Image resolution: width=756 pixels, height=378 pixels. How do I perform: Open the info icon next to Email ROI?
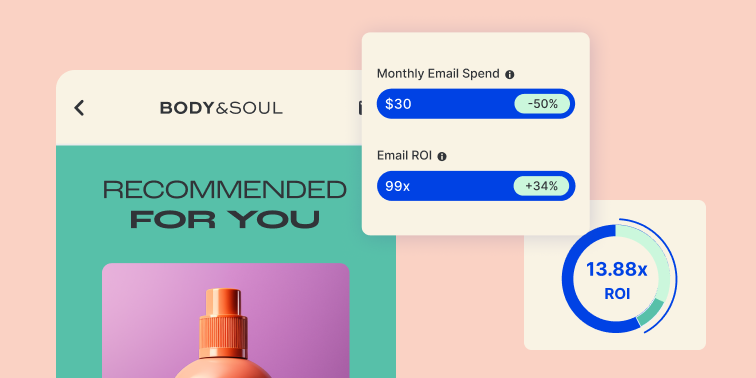click(x=442, y=156)
